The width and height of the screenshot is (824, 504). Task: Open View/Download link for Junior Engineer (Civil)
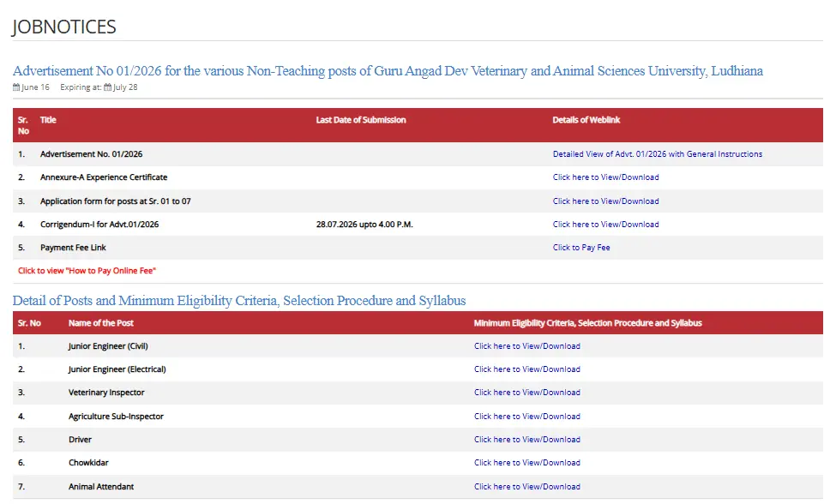[527, 345]
